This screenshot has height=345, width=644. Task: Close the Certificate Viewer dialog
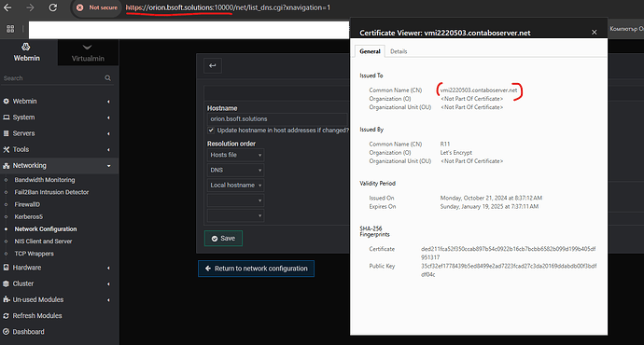[594, 32]
